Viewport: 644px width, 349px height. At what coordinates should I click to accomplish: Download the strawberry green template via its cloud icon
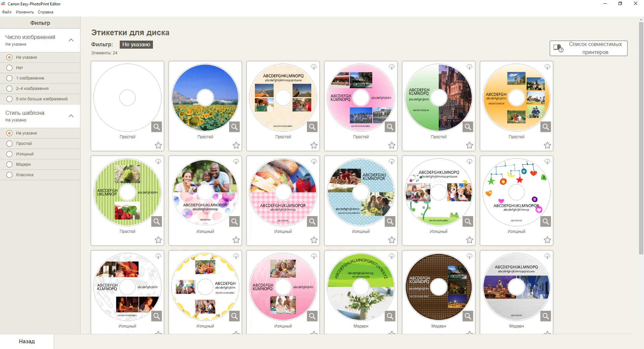(158, 162)
